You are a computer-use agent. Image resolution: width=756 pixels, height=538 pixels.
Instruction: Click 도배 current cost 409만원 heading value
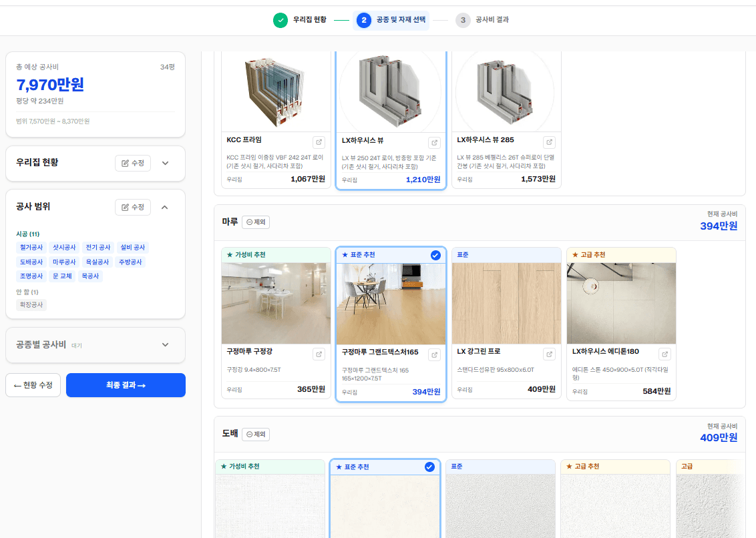[x=719, y=438]
